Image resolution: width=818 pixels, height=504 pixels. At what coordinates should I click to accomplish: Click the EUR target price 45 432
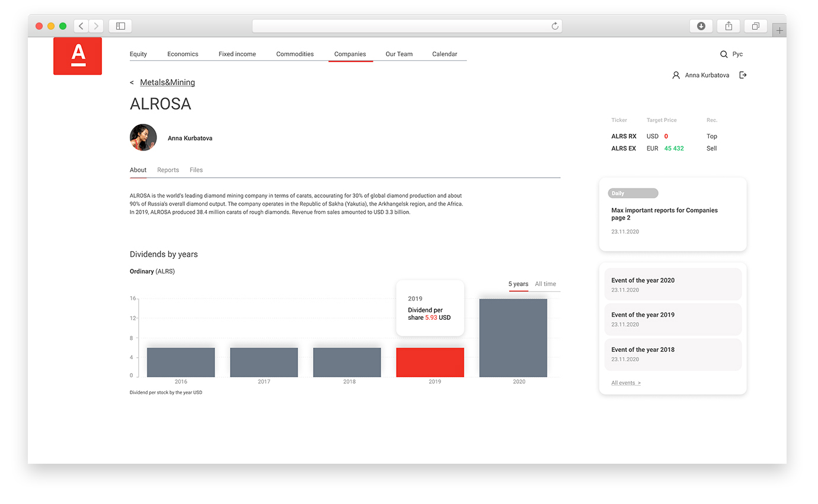pos(674,149)
